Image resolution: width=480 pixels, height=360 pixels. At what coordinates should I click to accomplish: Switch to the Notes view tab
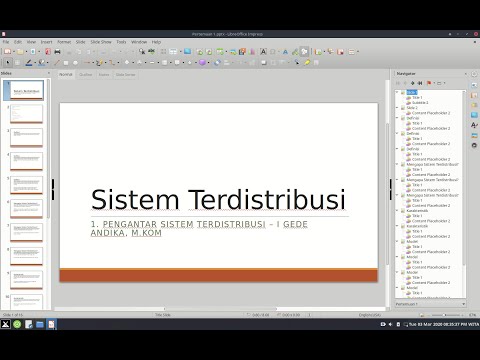coord(104,75)
